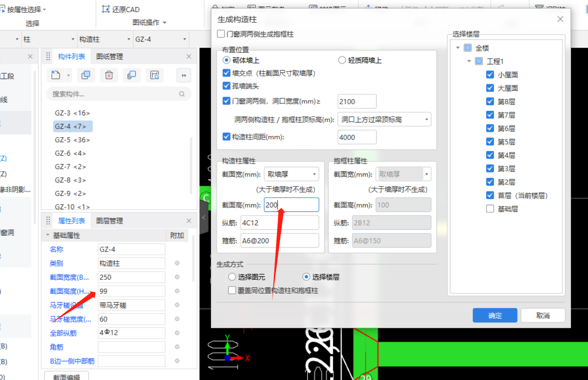Image resolution: width=588 pixels, height=380 pixels.
Task: Open the 构造柱属性 截面宽 取墙厚 dropdown
Action: pos(291,174)
